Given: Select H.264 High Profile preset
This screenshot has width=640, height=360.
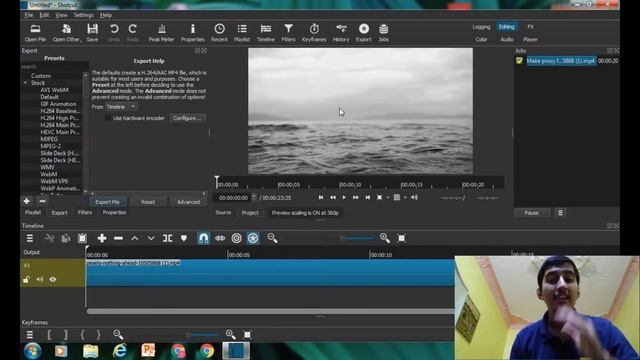Looking at the screenshot, I should click(x=60, y=118).
